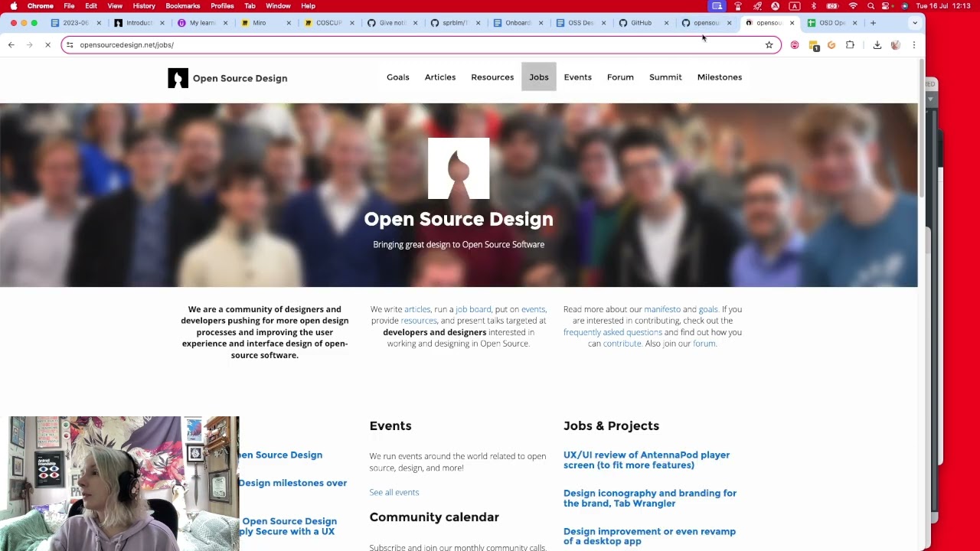The image size is (980, 551).
Task: Open 'UX/UI review of AntennaPod player screen' job
Action: click(646, 460)
